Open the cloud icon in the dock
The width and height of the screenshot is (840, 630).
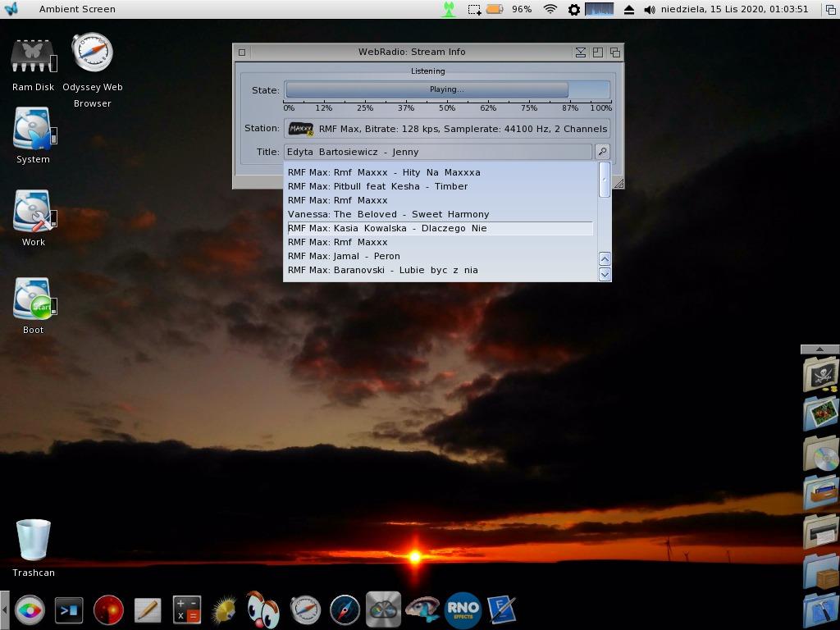click(x=384, y=609)
